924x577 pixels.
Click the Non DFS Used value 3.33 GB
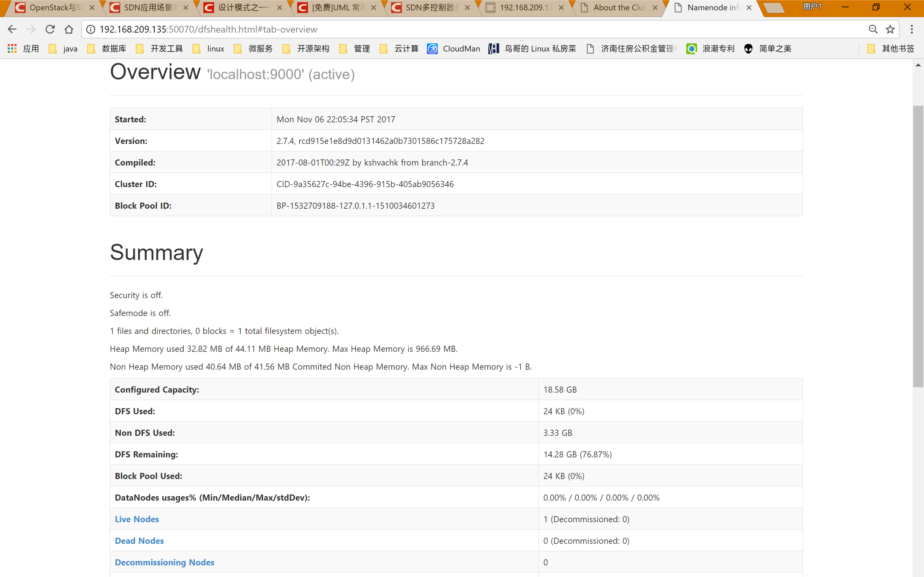pos(558,433)
